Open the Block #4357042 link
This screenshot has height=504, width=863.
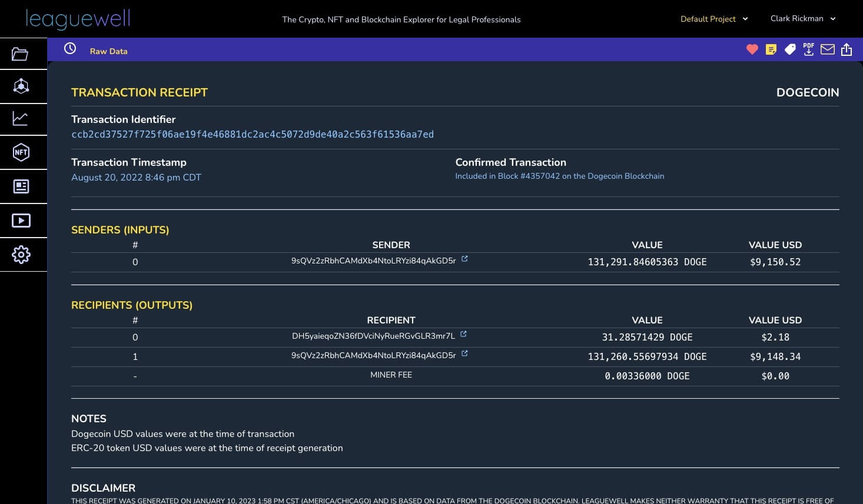click(x=559, y=176)
